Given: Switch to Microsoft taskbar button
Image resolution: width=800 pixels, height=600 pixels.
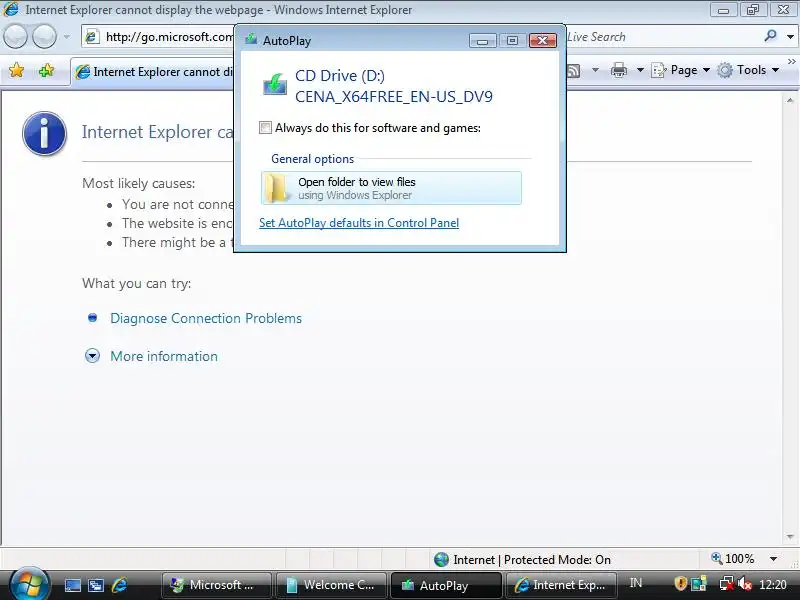Looking at the screenshot, I should 216,585.
